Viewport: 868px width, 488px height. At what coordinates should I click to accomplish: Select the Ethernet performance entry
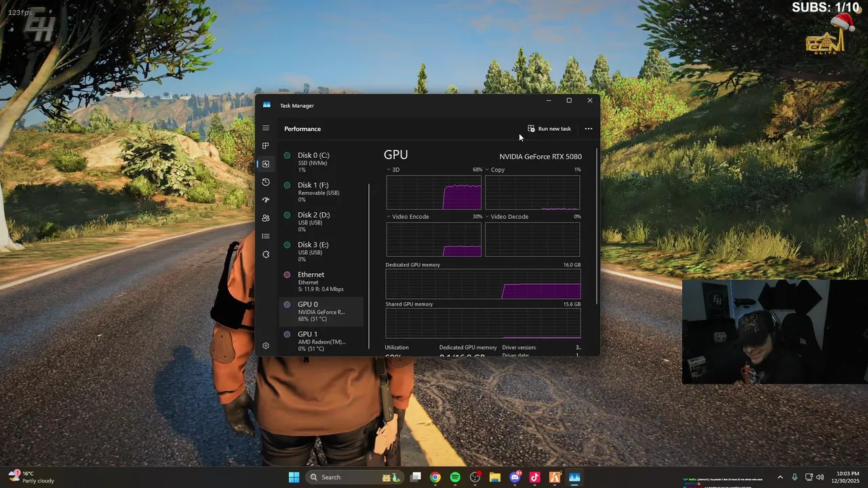tap(322, 281)
